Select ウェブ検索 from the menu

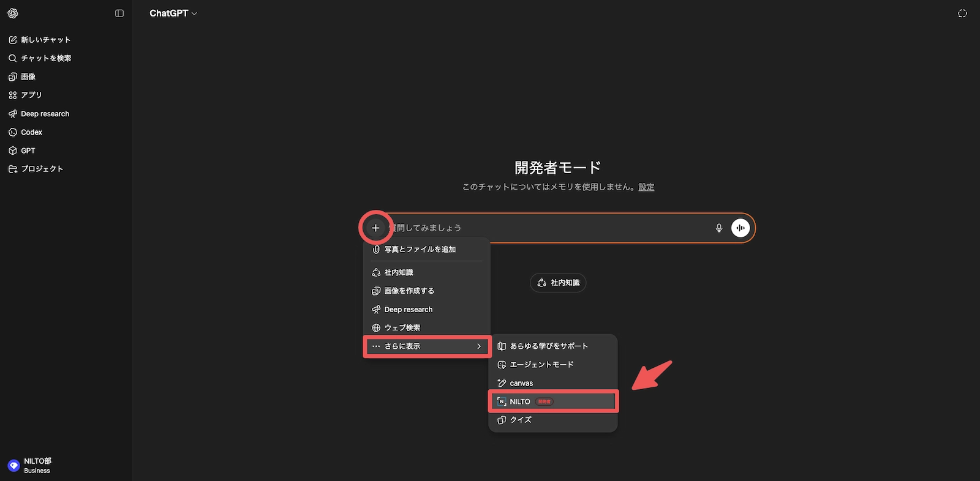point(402,328)
